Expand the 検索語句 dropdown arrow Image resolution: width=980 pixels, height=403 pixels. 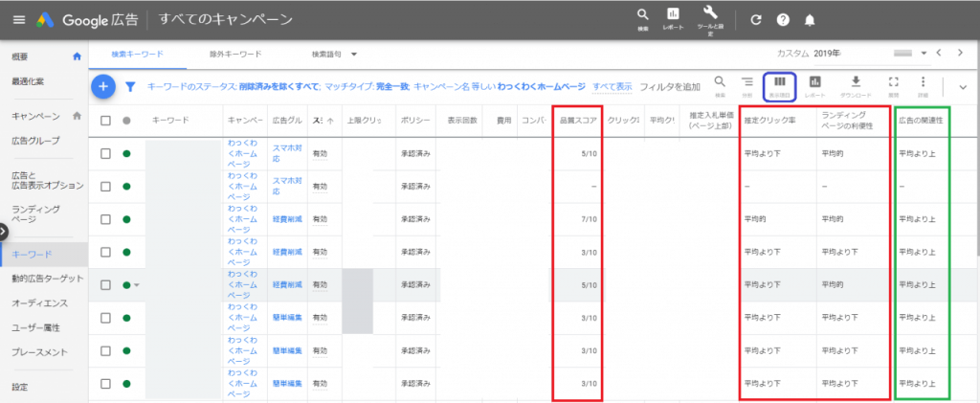(x=354, y=55)
